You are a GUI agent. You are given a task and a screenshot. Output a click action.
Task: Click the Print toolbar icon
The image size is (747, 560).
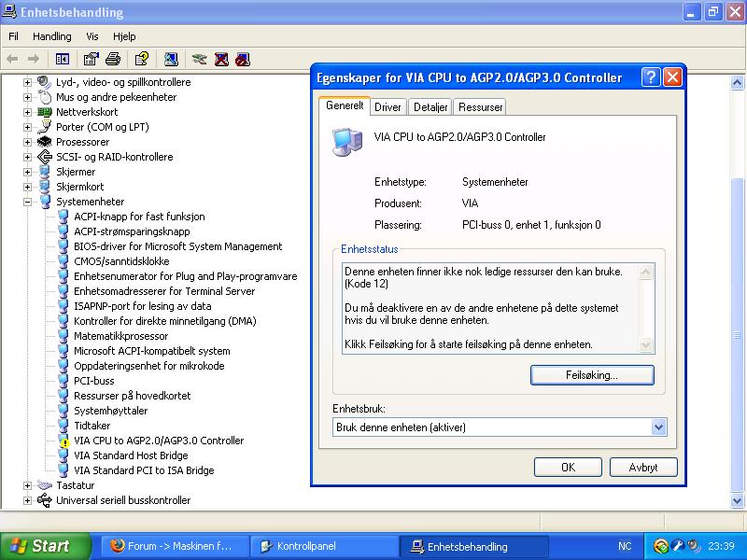click(x=113, y=59)
